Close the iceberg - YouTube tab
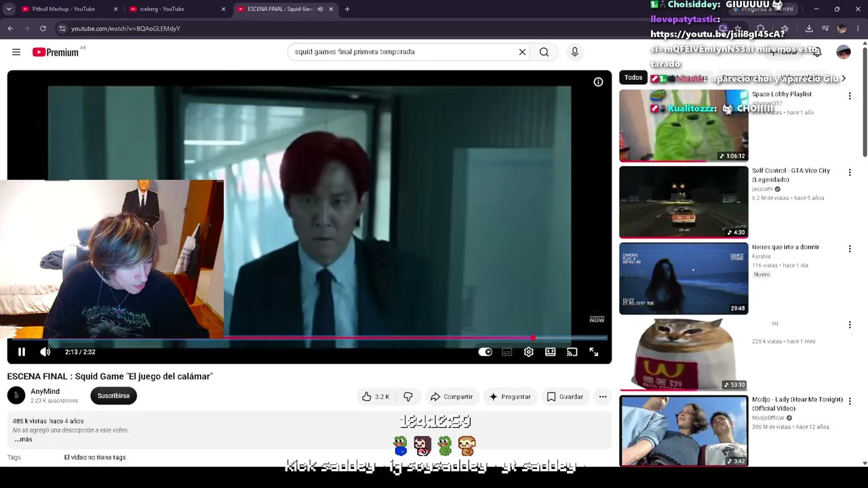868x488 pixels. (x=223, y=9)
